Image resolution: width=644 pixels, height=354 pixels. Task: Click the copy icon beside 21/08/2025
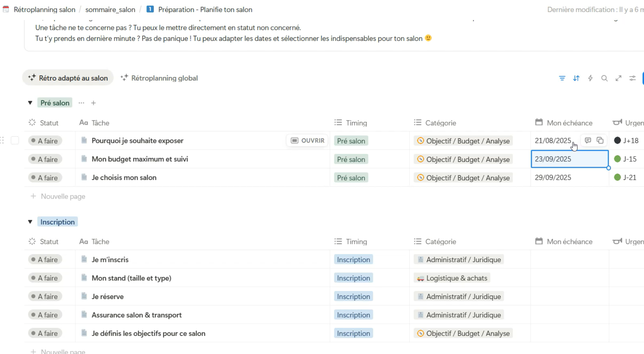(600, 140)
